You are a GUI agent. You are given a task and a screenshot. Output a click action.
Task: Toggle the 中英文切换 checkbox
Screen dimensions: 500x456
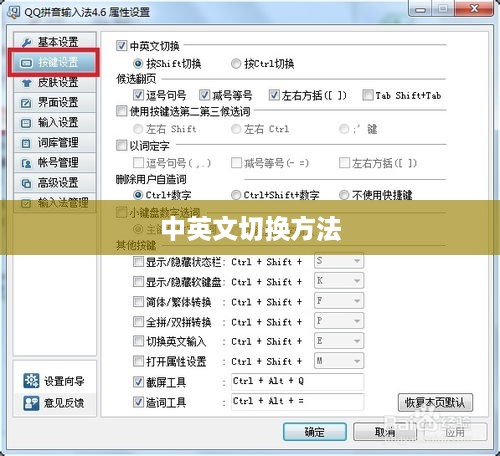122,45
